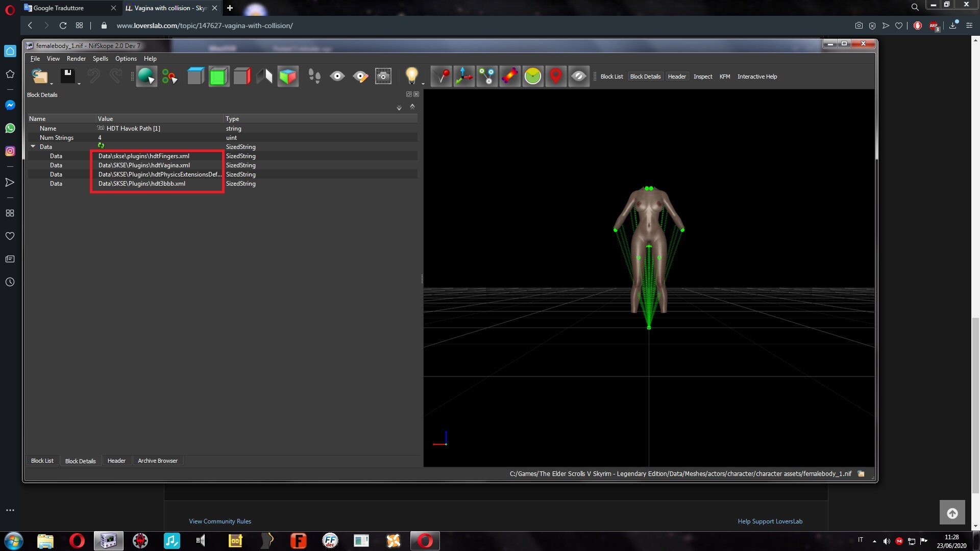Toggle the yellow-green circle Constraints button

coord(533,77)
